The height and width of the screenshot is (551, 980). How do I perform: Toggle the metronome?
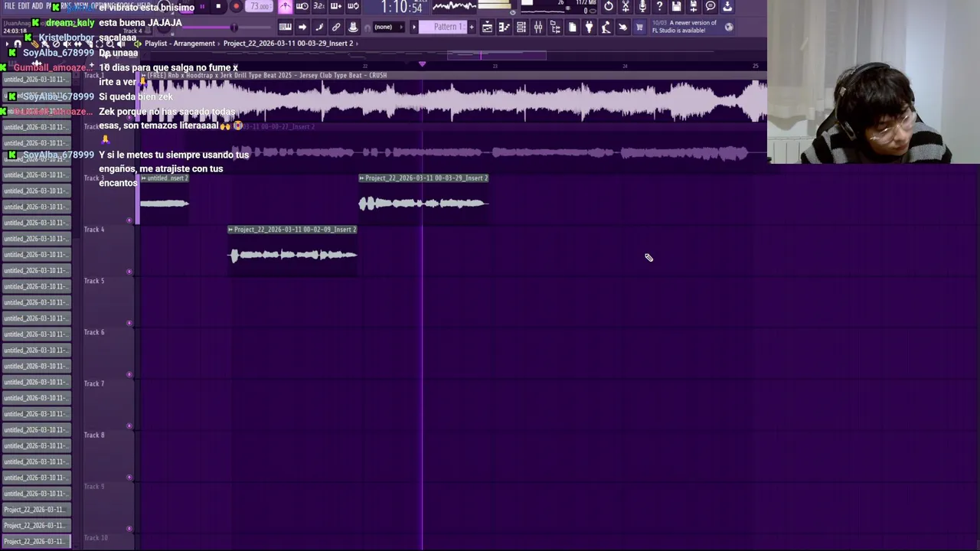[x=285, y=7]
